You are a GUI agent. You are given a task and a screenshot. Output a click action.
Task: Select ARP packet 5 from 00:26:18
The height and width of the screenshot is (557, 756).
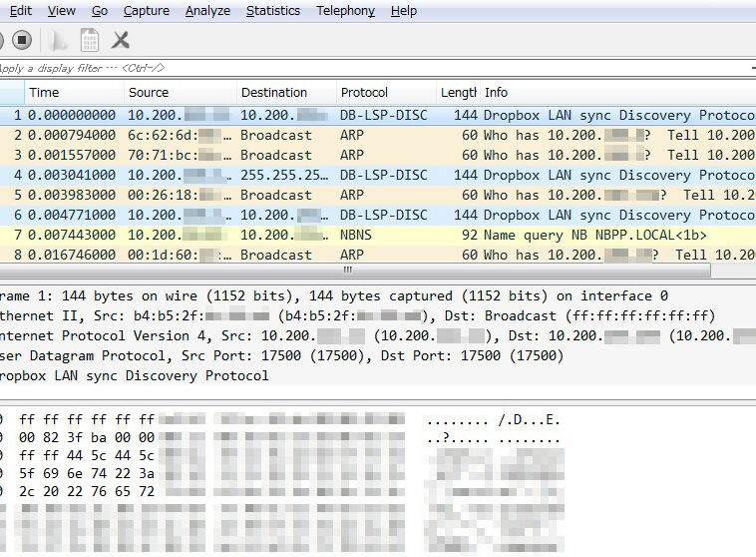point(378,195)
